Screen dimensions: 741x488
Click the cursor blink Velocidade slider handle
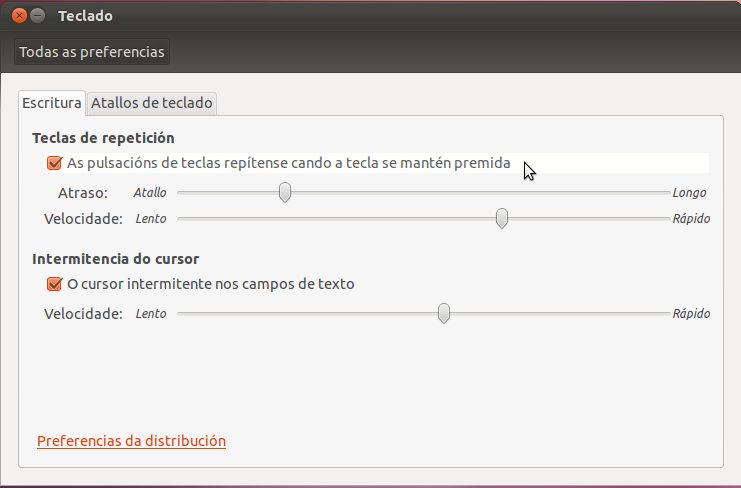click(x=444, y=314)
